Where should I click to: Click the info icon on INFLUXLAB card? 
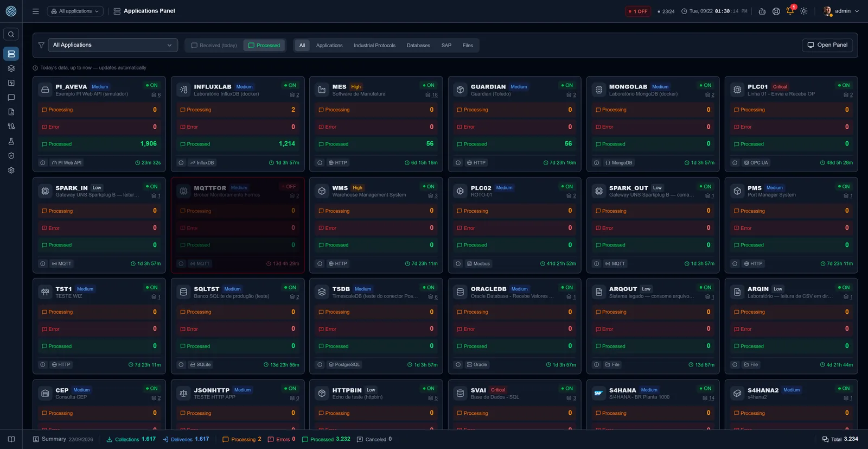pos(181,163)
